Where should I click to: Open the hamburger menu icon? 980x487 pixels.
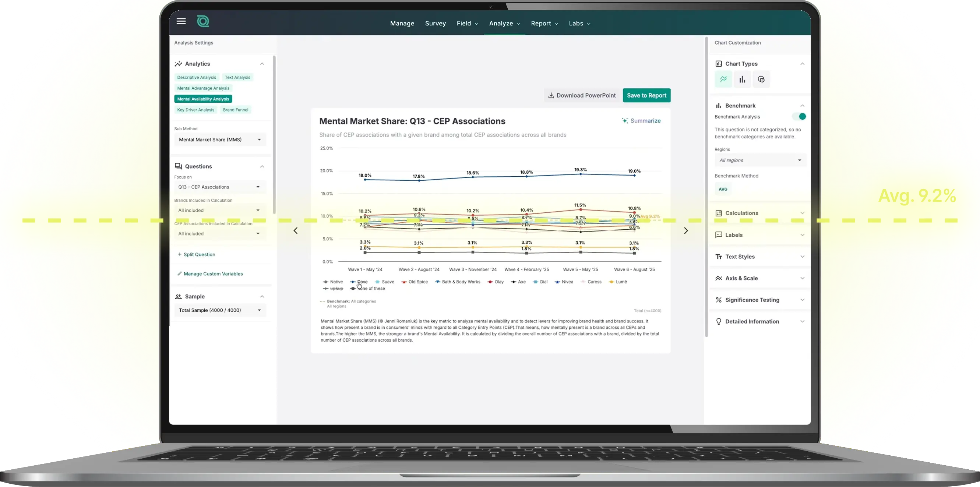(x=181, y=21)
